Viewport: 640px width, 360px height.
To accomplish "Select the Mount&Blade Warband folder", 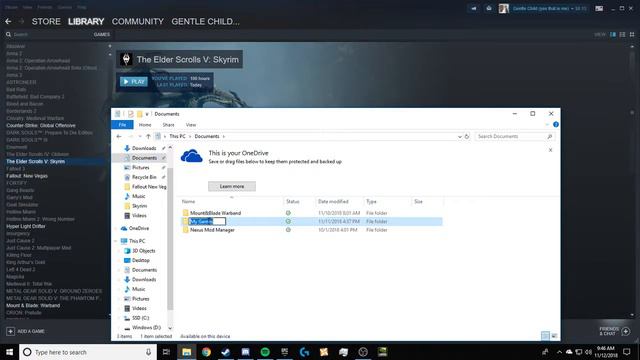I will coord(215,213).
